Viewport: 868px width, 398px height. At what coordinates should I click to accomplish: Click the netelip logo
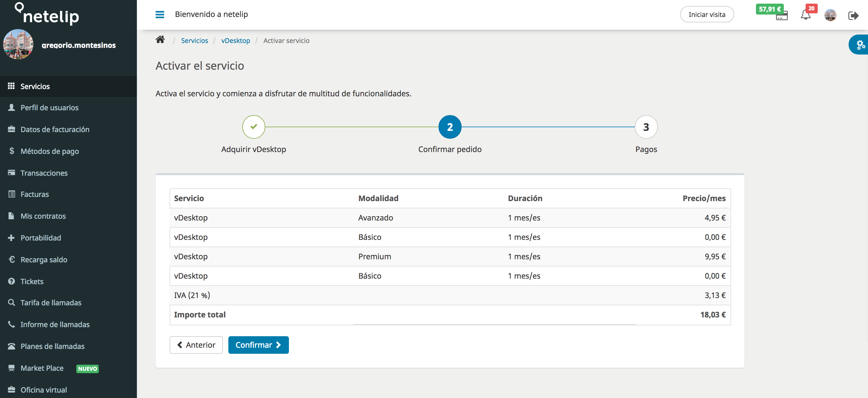(47, 14)
